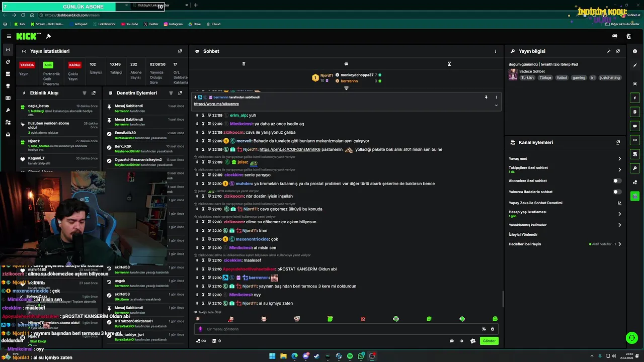The width and height of the screenshot is (644, 362).
Task: Unpin the pinned chat message
Action: pos(486,97)
